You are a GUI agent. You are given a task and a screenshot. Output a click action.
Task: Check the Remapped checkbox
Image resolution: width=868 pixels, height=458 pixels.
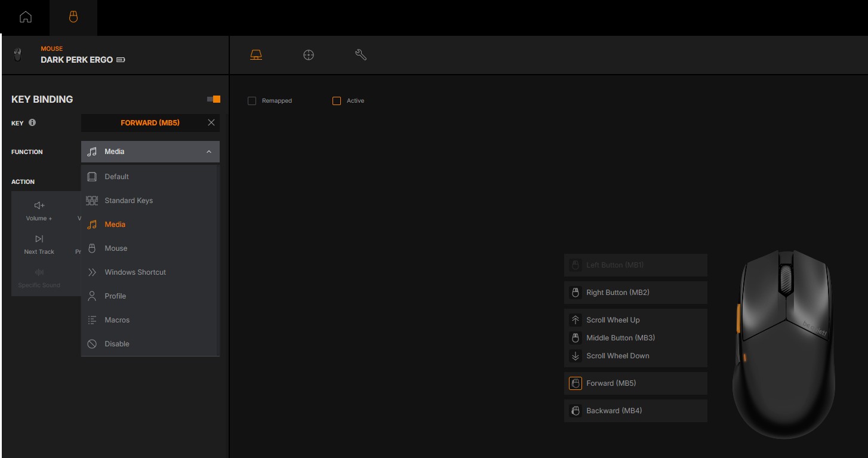coord(252,101)
